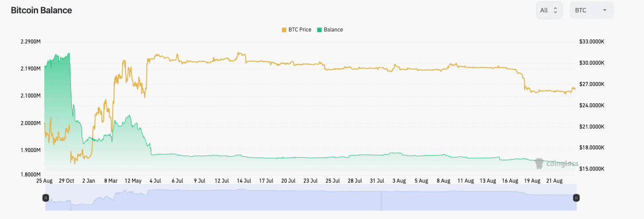Click the 21 Aug x-axis label
Viewport: 644px width, 219px height.
coord(554,181)
